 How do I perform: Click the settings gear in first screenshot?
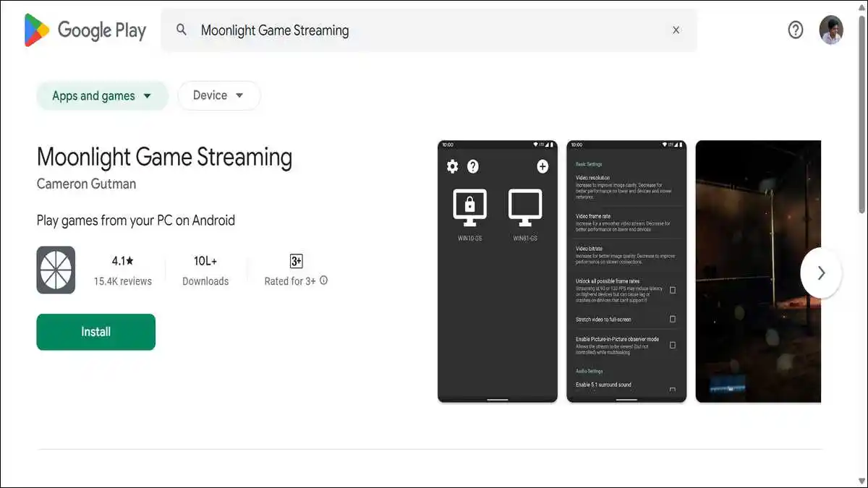452,167
